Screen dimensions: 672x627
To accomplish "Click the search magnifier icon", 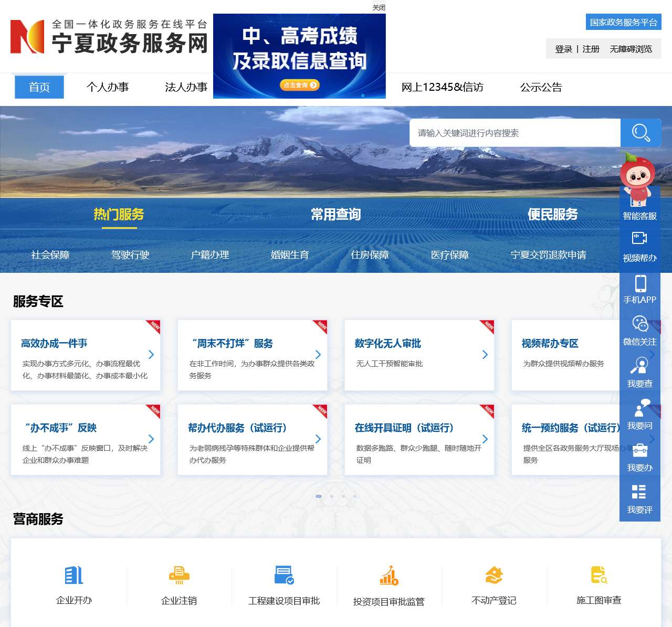I will point(640,133).
